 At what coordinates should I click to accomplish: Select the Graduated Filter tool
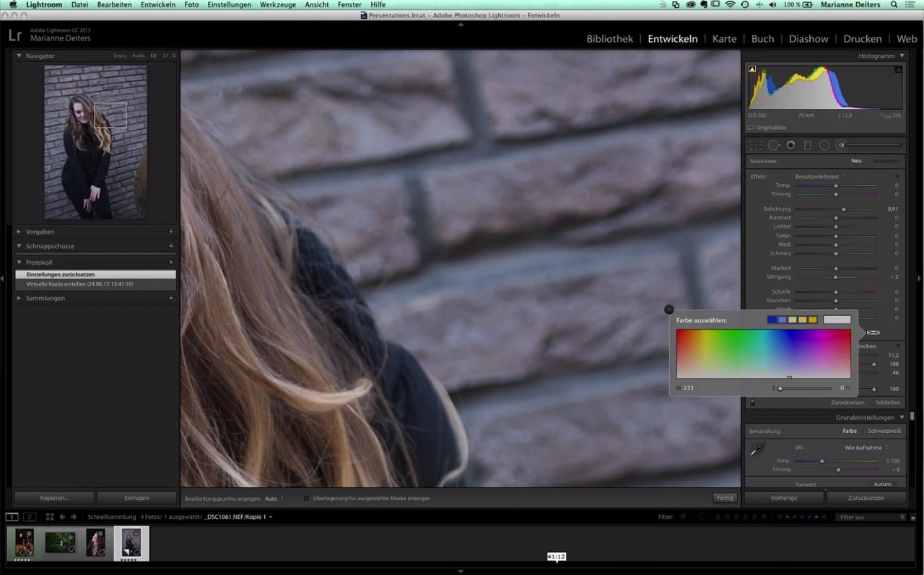808,145
